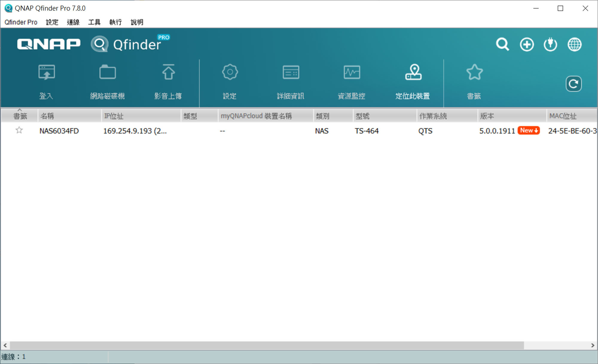Sort by MAC位址 column header
This screenshot has width=598, height=364.
tap(572, 116)
